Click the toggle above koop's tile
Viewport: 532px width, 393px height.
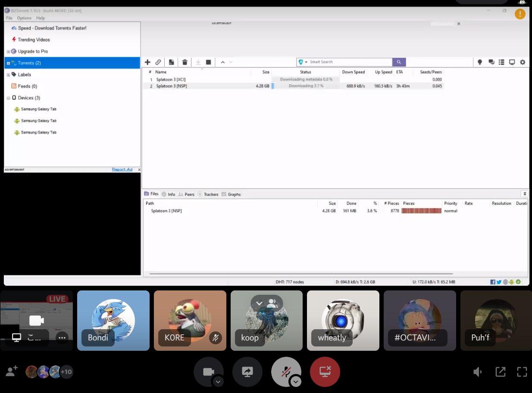266,303
